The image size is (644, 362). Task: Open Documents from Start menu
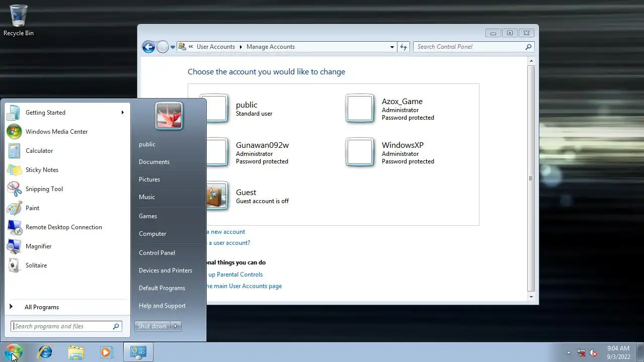coord(154,162)
